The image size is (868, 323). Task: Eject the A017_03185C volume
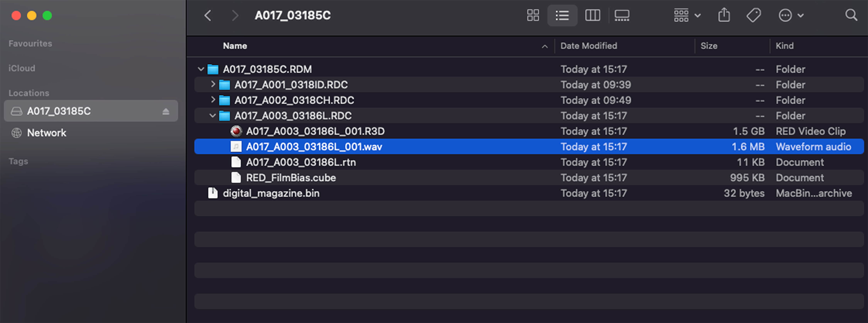coord(165,111)
